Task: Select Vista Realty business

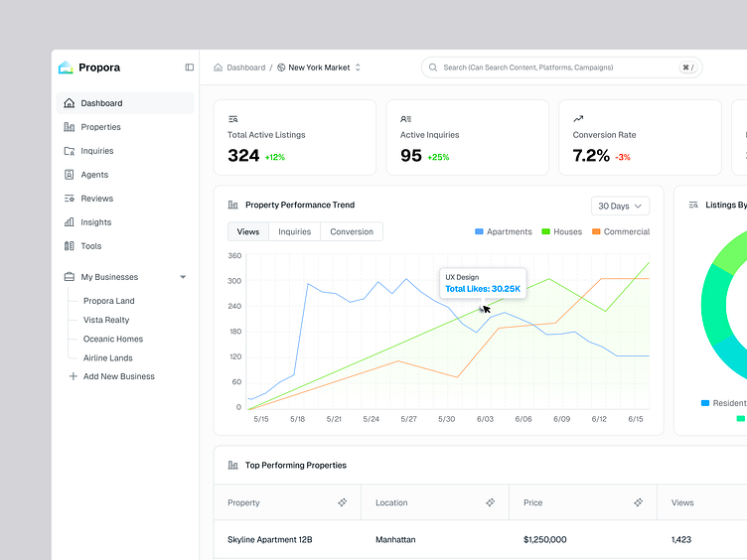Action: (x=106, y=320)
